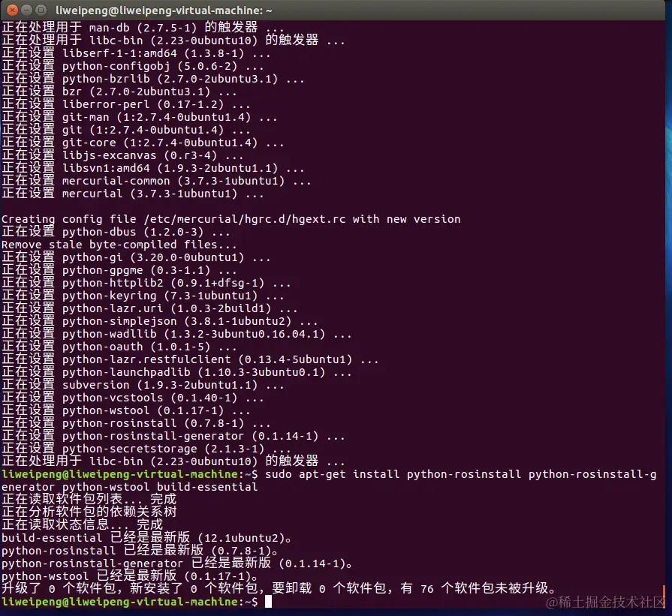This screenshot has width=672, height=616.
Task: Click the 正在设置 python-rosinstall-generator (0.1.14-1) line
Action: pyautogui.click(x=173, y=436)
